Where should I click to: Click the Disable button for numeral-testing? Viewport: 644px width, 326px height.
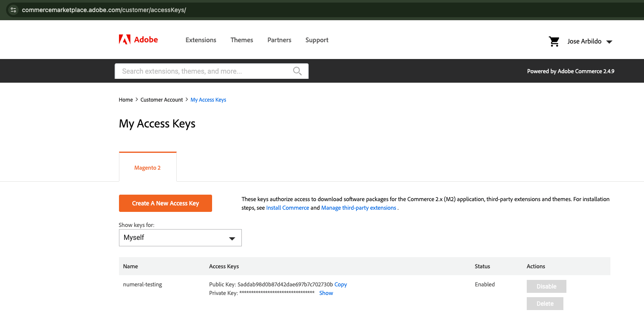tap(547, 286)
